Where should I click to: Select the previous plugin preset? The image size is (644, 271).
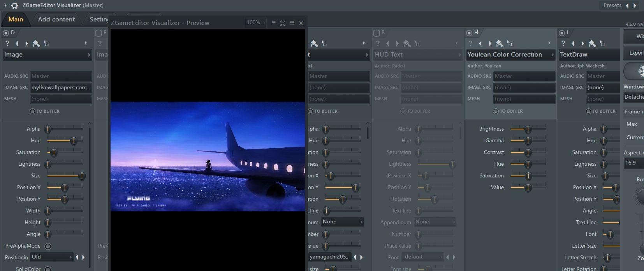click(627, 5)
